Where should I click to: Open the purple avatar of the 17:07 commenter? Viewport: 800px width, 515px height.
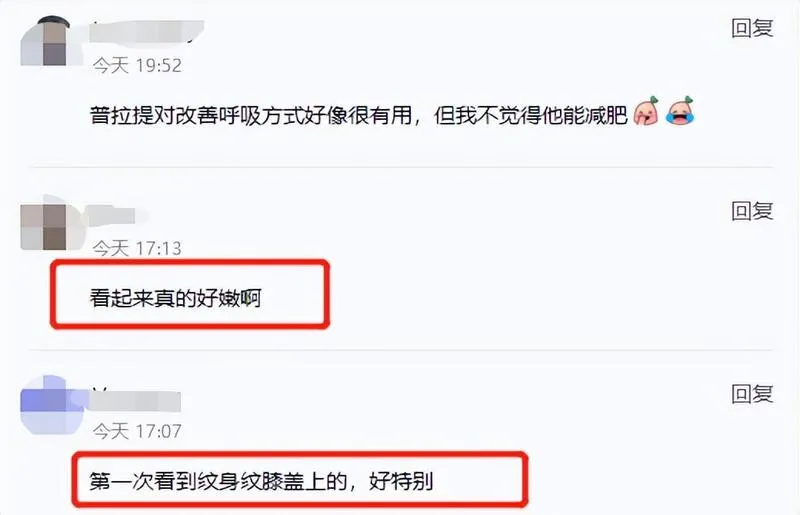click(x=51, y=406)
